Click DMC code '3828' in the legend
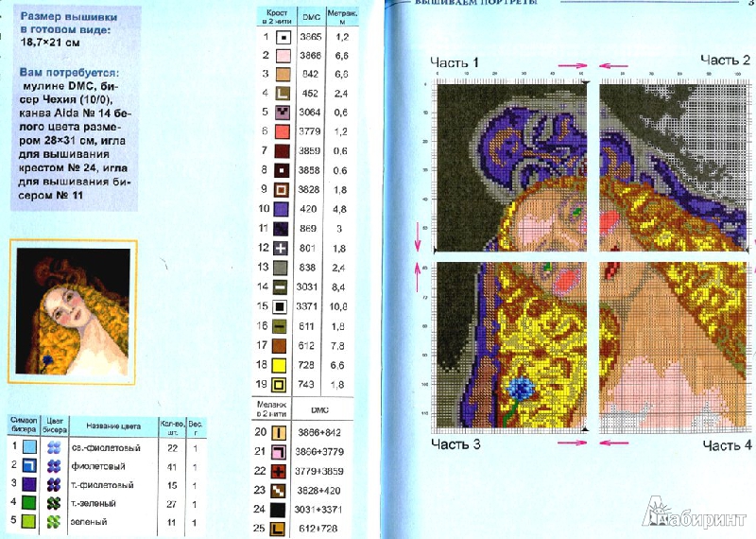Screen dimensions: 756x539 pos(309,190)
